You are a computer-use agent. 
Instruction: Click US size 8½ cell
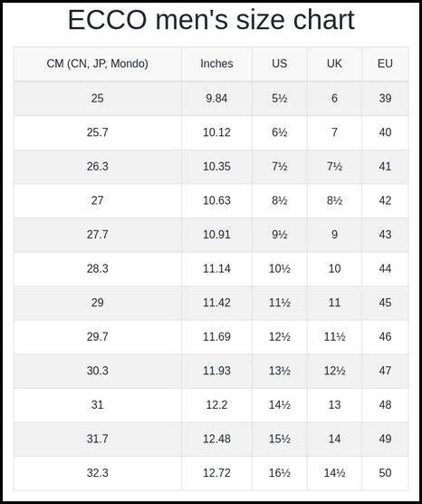coord(280,200)
